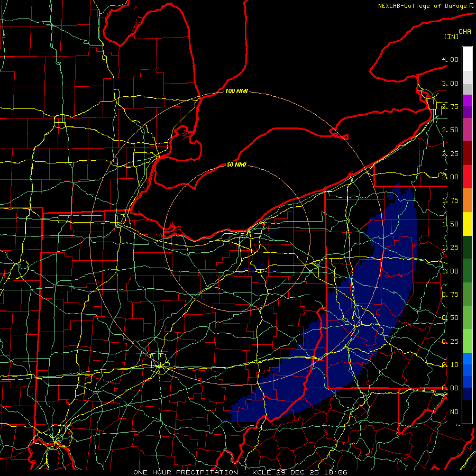Select the white swatch at top of legend
The image size is (476, 476).
click(x=467, y=59)
